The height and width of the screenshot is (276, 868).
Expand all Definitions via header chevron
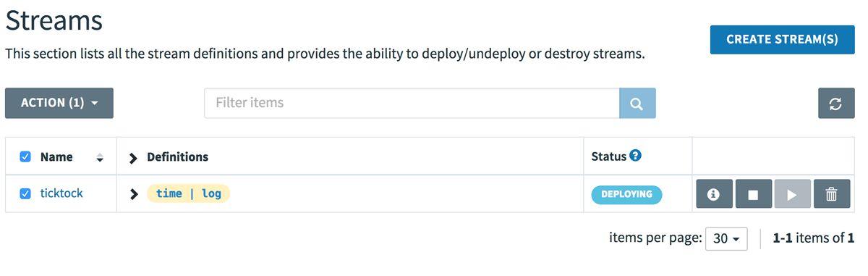point(133,157)
